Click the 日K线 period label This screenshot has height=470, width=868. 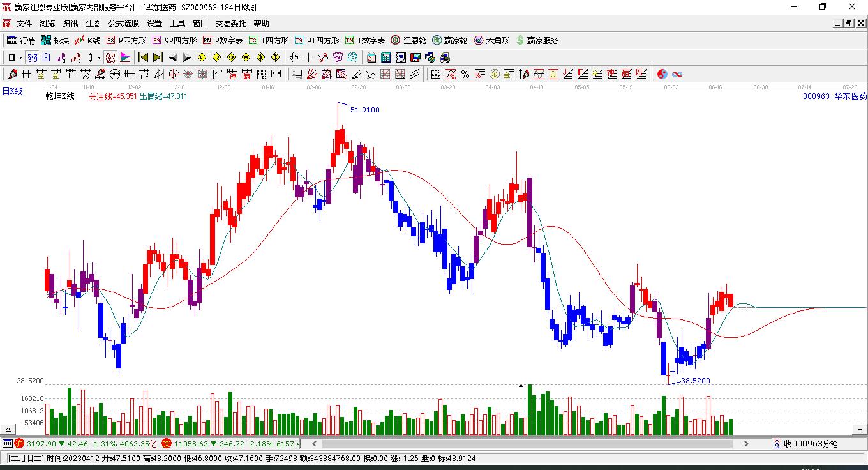(13, 91)
